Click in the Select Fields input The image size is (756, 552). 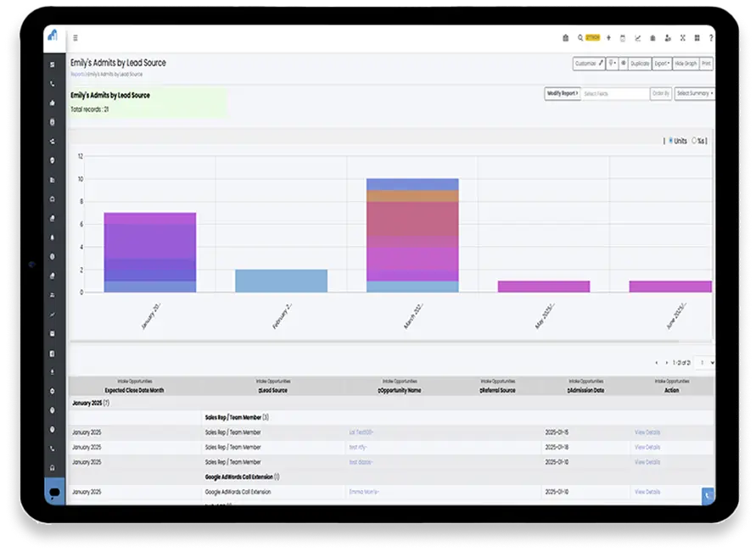[615, 93]
